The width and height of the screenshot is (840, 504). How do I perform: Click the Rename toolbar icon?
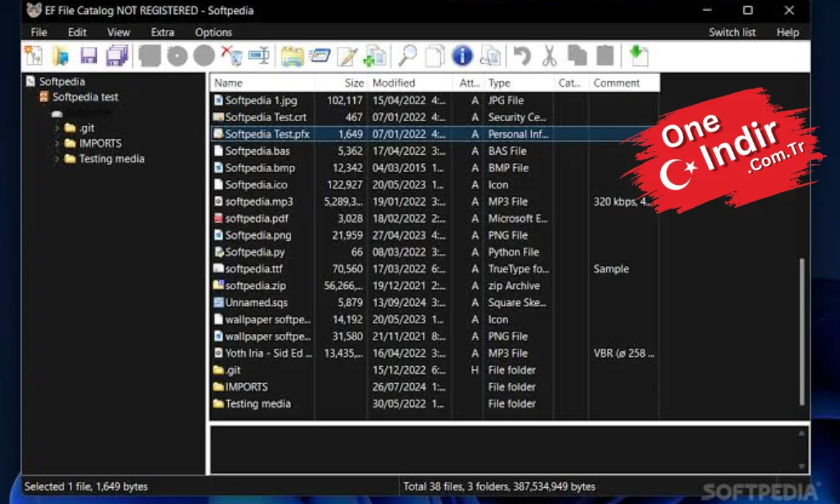(259, 55)
